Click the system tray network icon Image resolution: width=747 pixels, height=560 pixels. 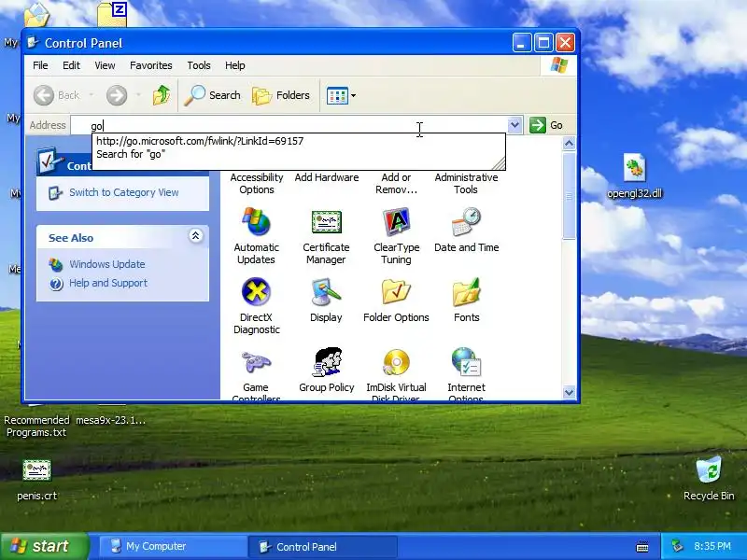pos(677,546)
